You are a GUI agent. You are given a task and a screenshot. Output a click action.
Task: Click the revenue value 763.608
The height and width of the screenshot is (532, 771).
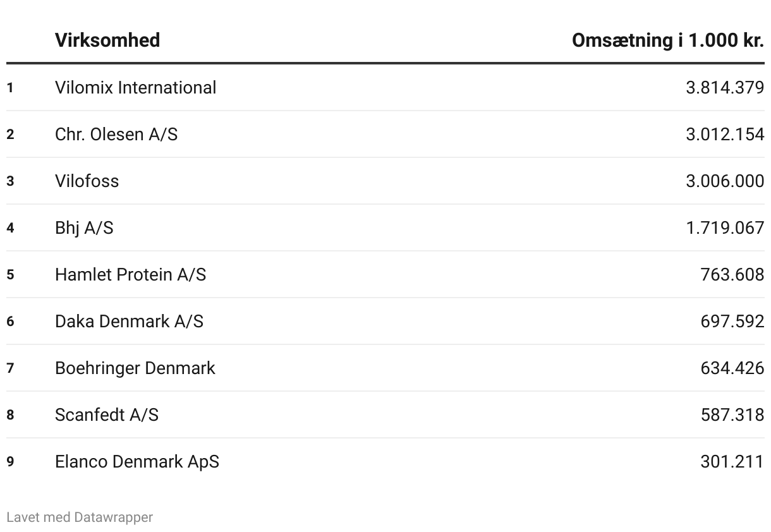(x=732, y=274)
